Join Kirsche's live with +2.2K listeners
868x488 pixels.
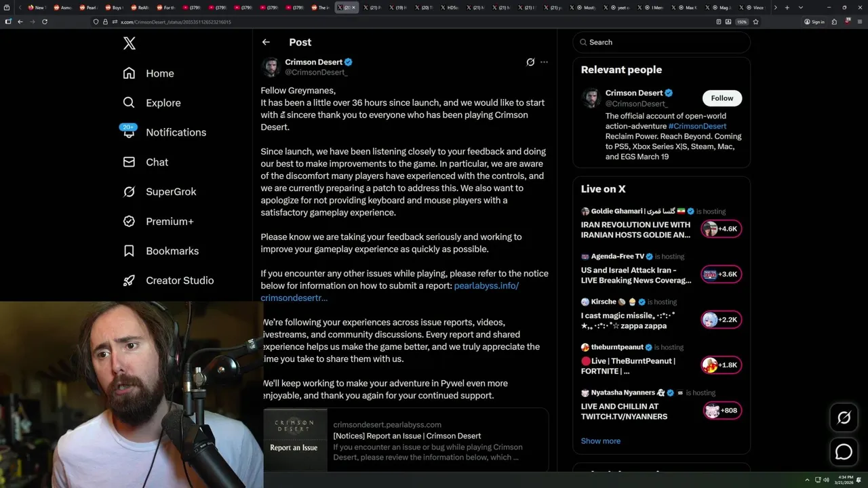pos(722,320)
